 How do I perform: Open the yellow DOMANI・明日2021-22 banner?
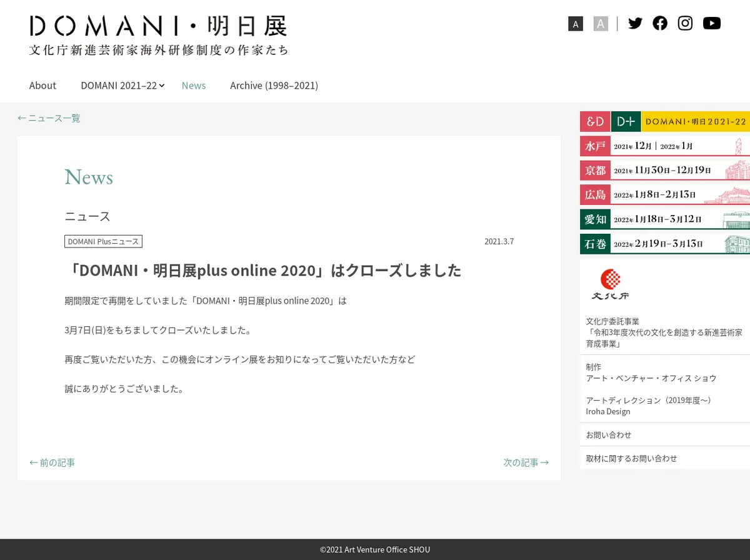click(696, 121)
